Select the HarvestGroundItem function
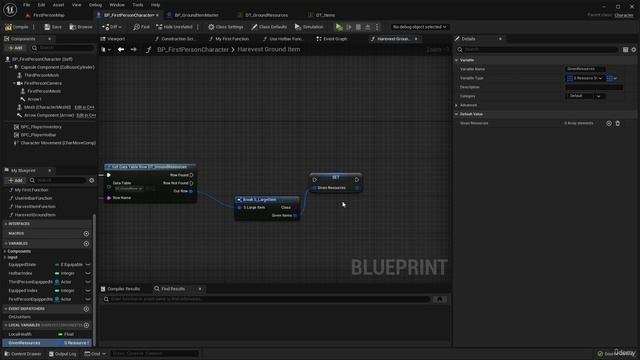The width and height of the screenshot is (640, 360). pos(35,215)
